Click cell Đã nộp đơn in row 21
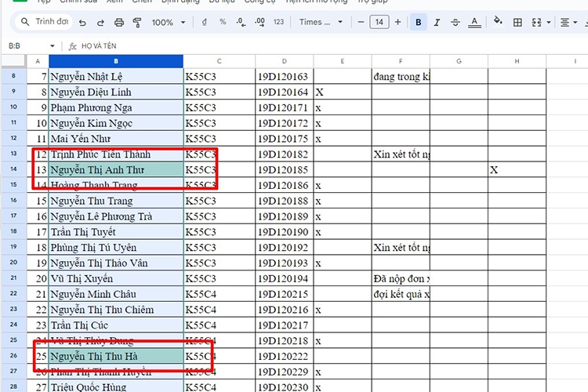The image size is (588, 392). point(401,278)
